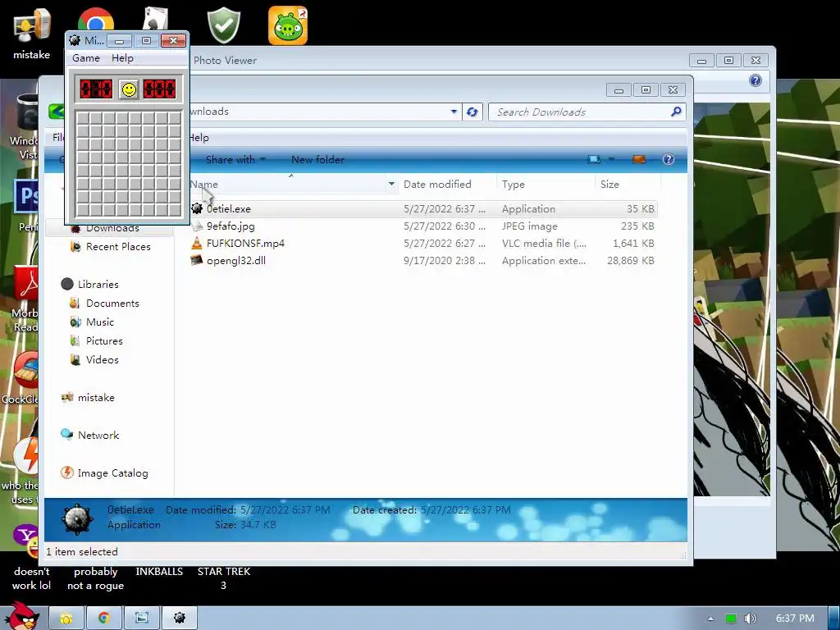Open the Name column filter dropdown

pyautogui.click(x=391, y=184)
